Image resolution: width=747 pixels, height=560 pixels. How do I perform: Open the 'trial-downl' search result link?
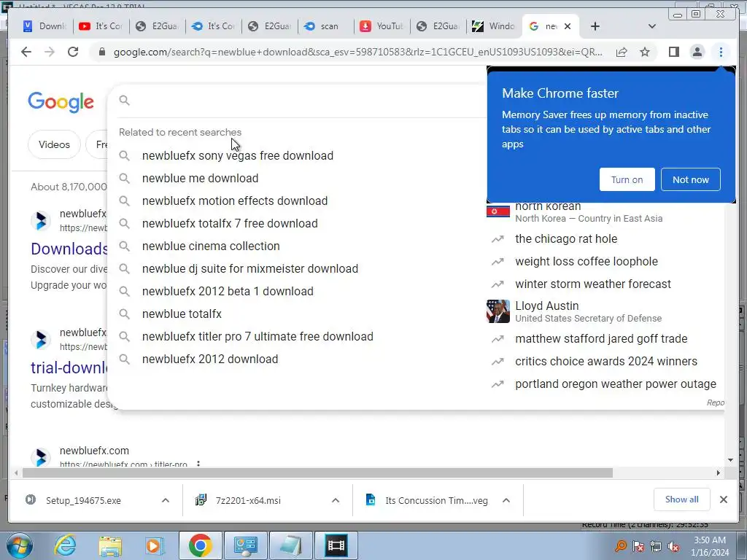69,367
